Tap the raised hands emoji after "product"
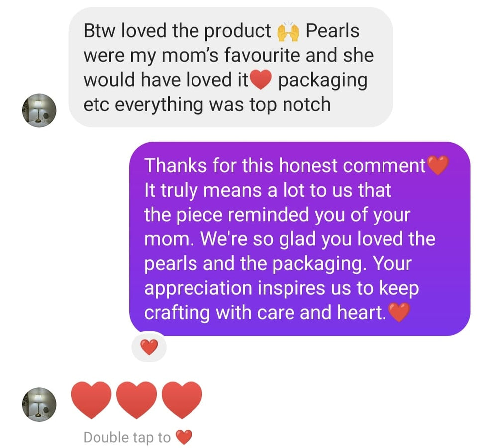The image size is (480, 448). click(288, 31)
